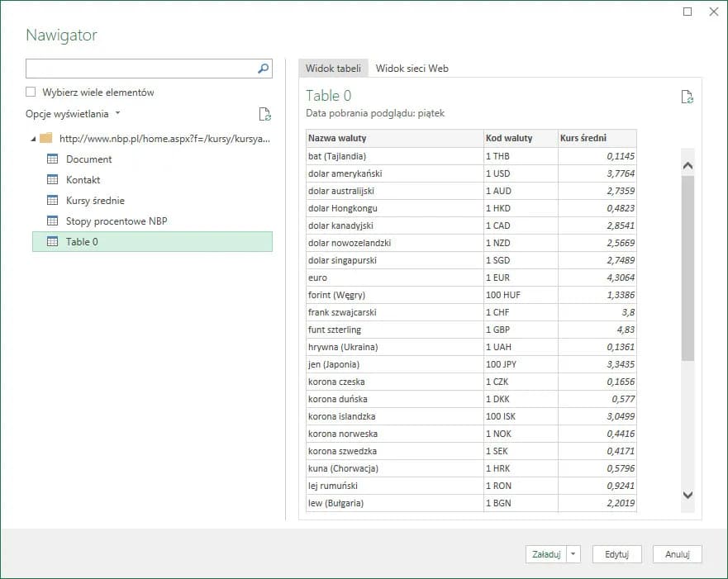Click the table icon next to Document

pyautogui.click(x=53, y=159)
